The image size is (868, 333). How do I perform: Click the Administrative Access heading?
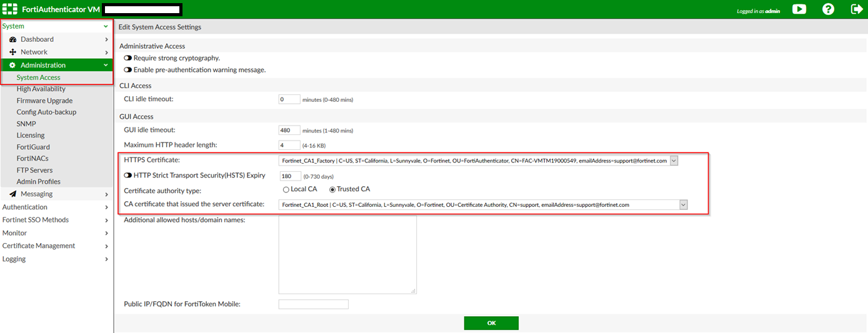152,46
